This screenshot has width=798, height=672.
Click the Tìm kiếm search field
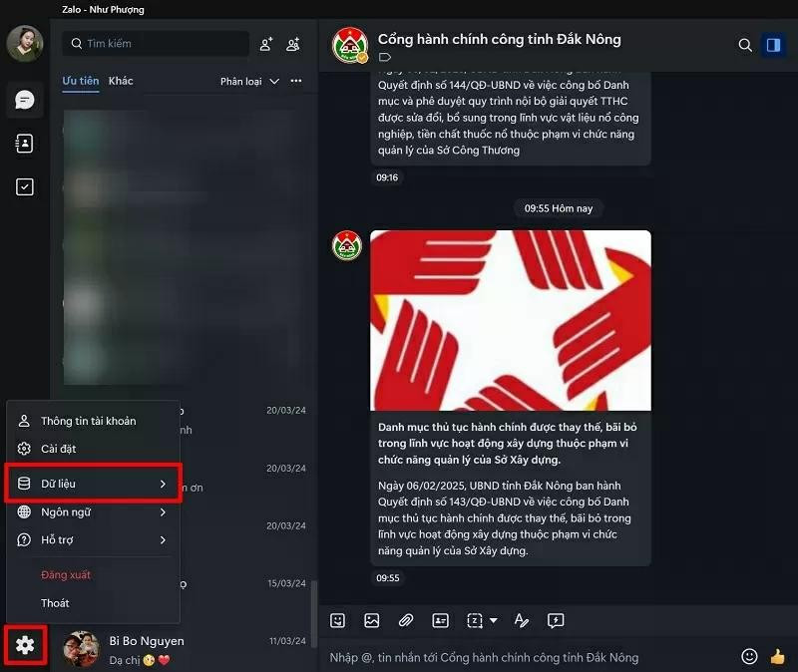pos(156,44)
